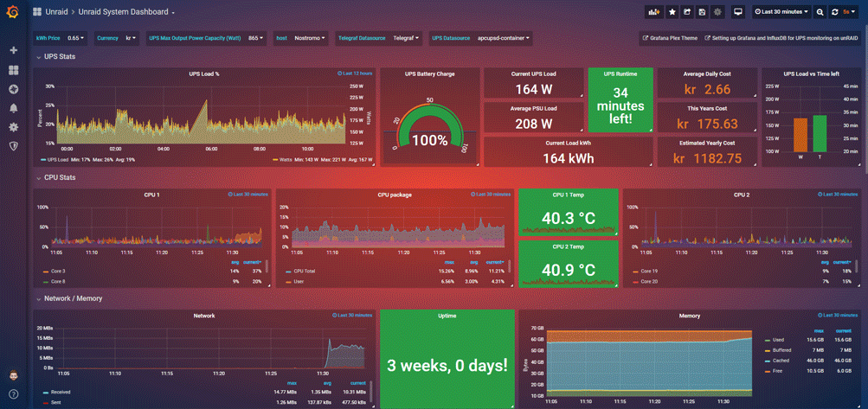This screenshot has width=868, height=409.
Task: Open the Grafana Plex Theme link
Action: [x=670, y=38]
